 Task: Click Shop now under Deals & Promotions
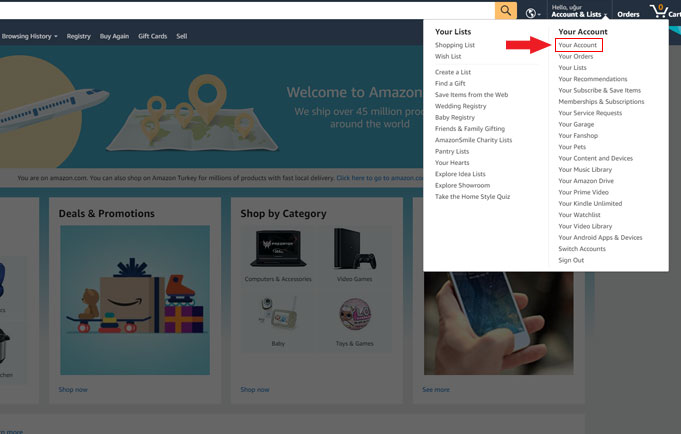tap(73, 389)
